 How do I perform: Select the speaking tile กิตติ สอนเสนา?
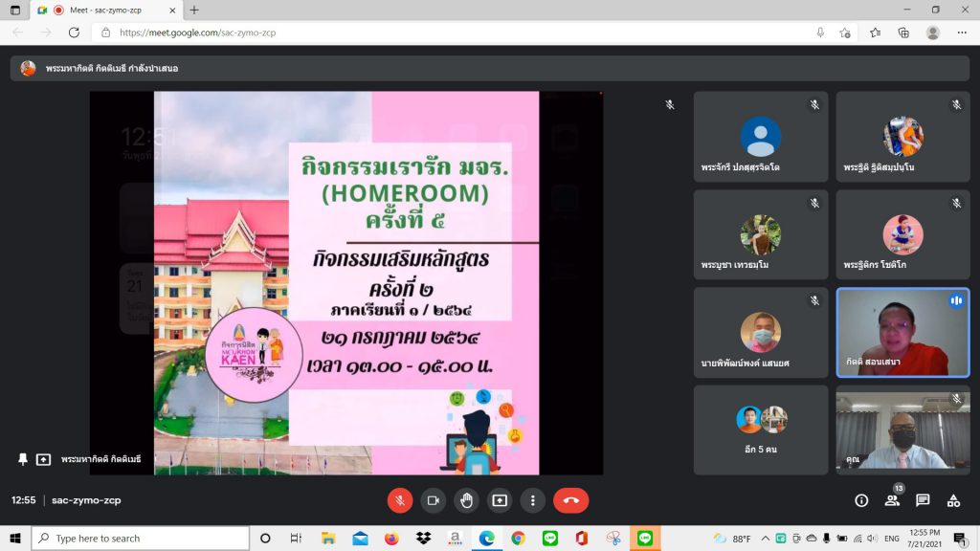(x=903, y=332)
